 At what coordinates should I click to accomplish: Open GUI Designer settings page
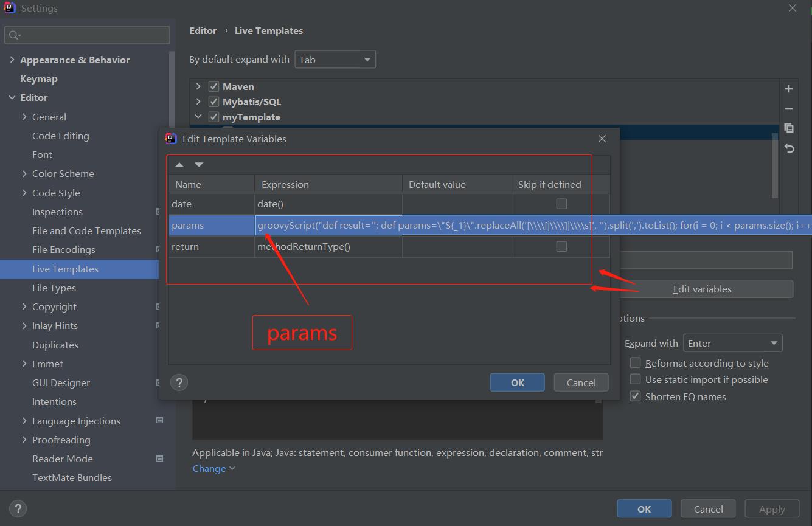[x=61, y=382]
